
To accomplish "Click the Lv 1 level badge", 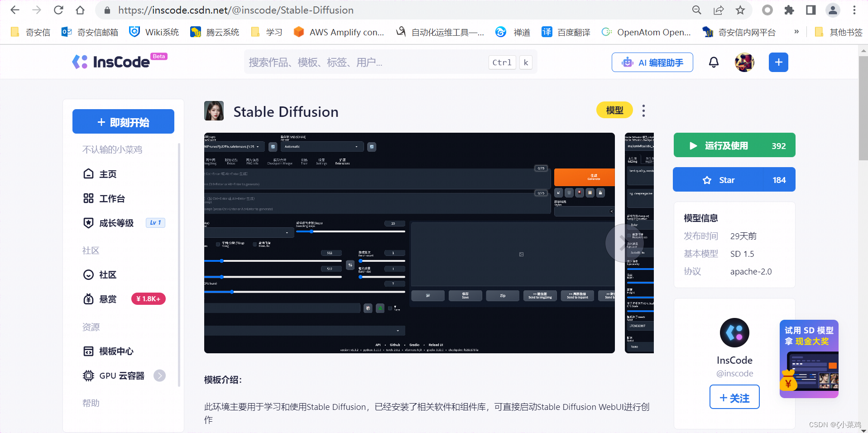I will (x=155, y=223).
